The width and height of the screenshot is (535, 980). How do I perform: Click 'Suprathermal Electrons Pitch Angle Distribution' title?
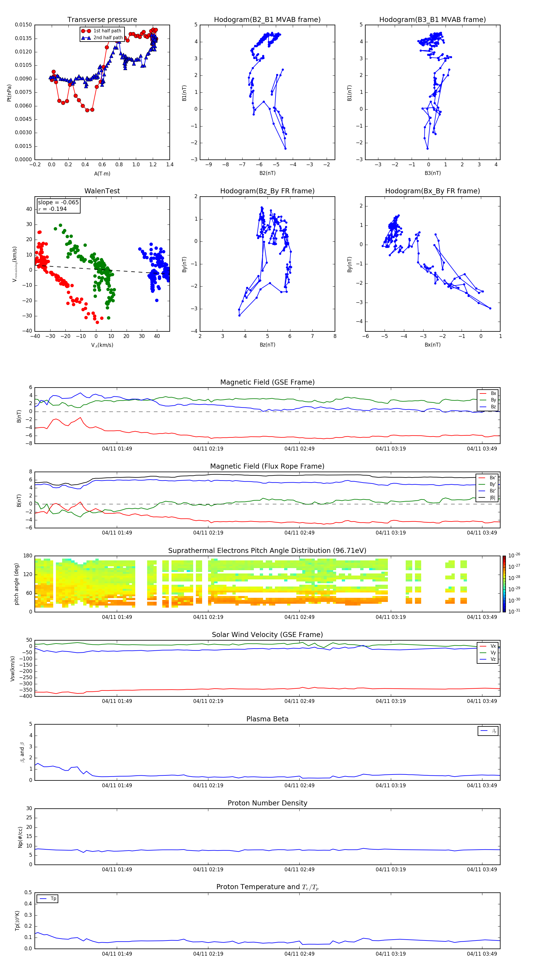(x=267, y=551)
